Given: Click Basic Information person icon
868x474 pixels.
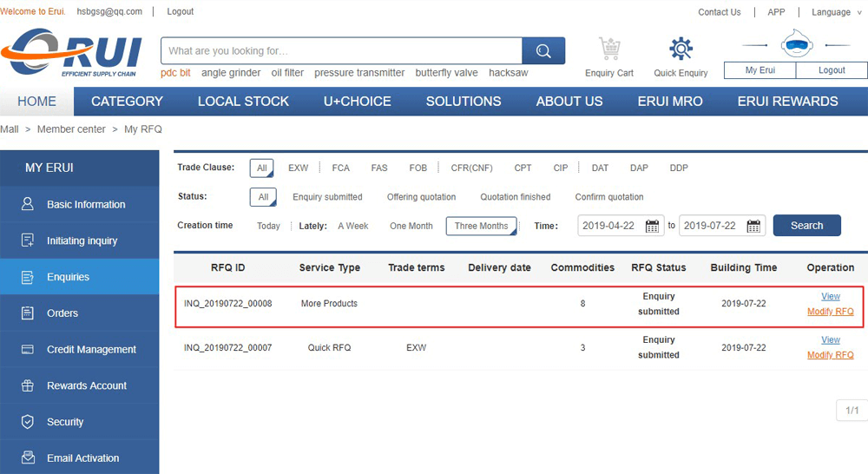Looking at the screenshot, I should 27,204.
